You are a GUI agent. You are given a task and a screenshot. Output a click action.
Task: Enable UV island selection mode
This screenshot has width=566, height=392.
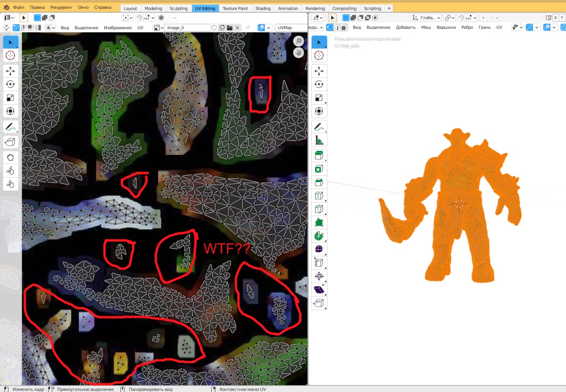point(38,28)
